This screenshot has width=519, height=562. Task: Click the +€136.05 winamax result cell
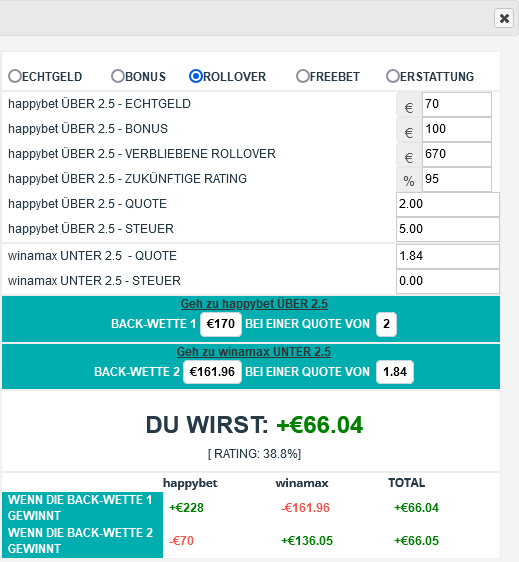(307, 541)
